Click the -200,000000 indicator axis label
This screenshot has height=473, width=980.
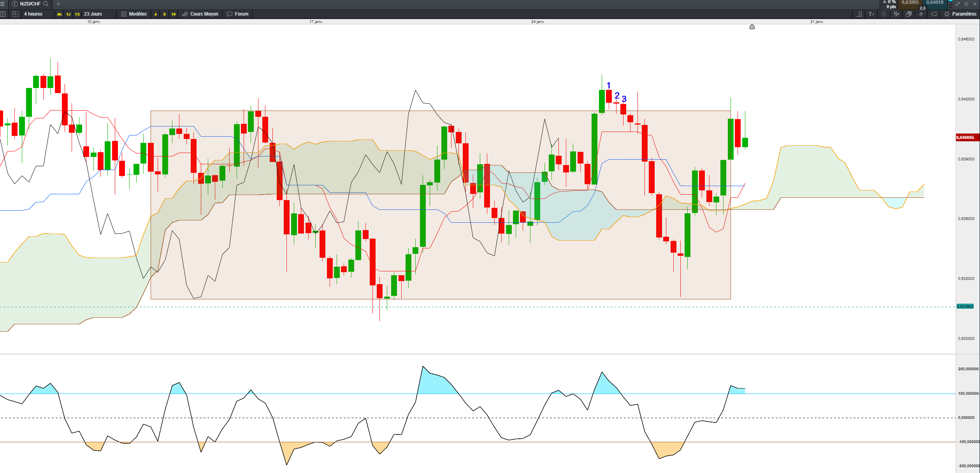coord(968,466)
